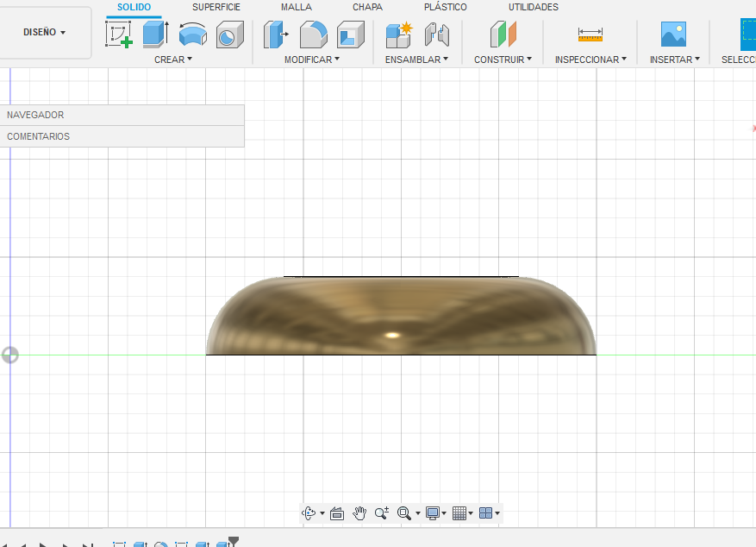Screen dimensions: 756x547
Task: Select the Measure tool under Inspeccionar
Action: [590, 35]
